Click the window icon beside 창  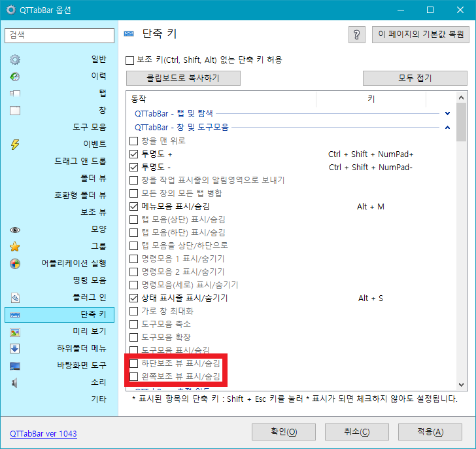click(x=15, y=111)
